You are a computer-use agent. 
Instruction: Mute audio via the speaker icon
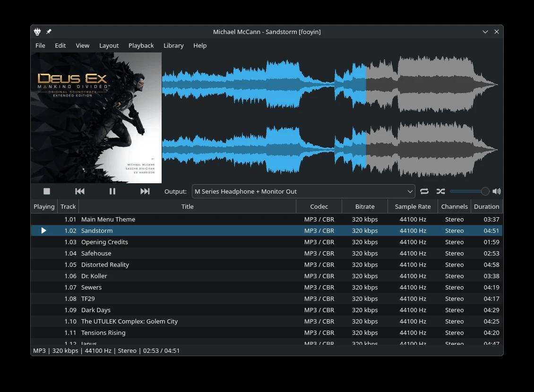click(497, 191)
